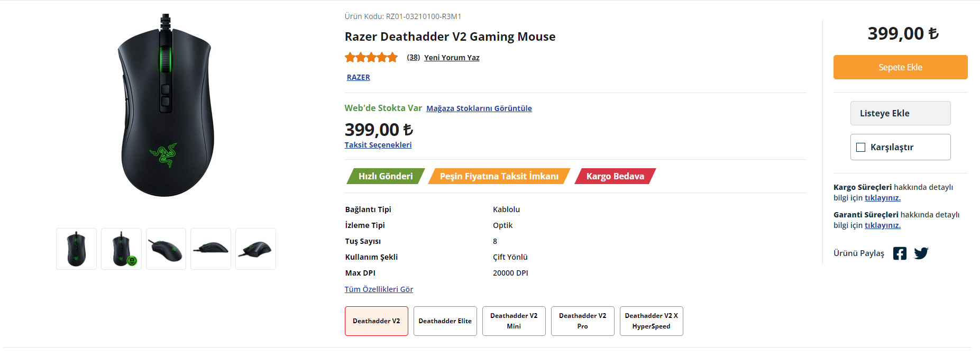Select Deathadder V2 X HyperSpeed variant
Screen dimensions: 980x356
pos(651,321)
